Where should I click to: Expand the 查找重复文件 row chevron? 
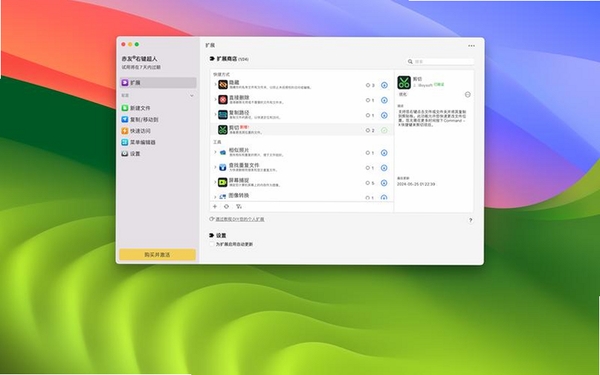(215, 167)
